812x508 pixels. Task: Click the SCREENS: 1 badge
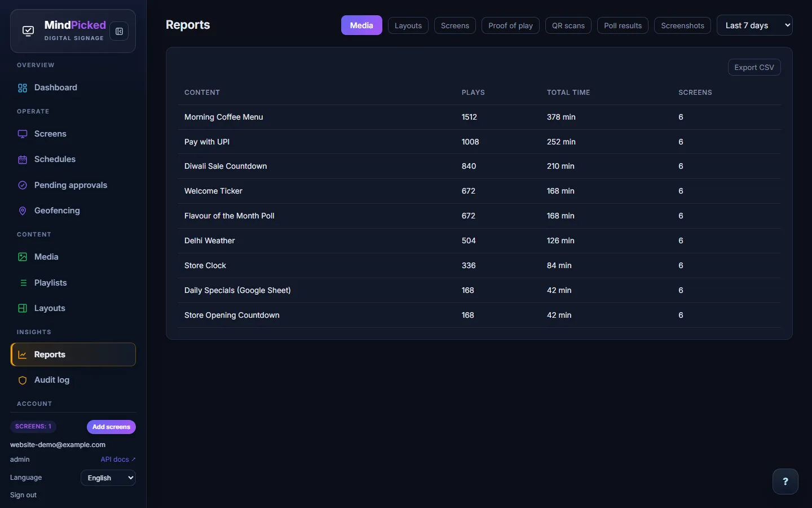click(x=33, y=427)
